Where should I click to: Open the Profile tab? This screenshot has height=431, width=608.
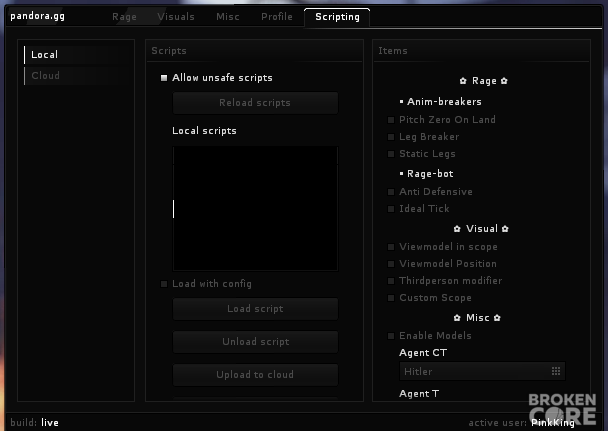[276, 17]
